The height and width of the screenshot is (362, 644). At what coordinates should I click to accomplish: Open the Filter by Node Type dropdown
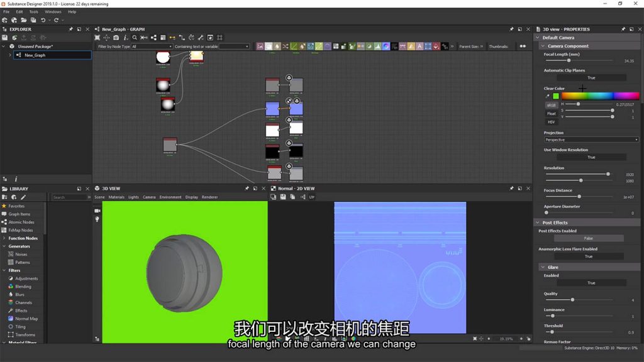152,47
